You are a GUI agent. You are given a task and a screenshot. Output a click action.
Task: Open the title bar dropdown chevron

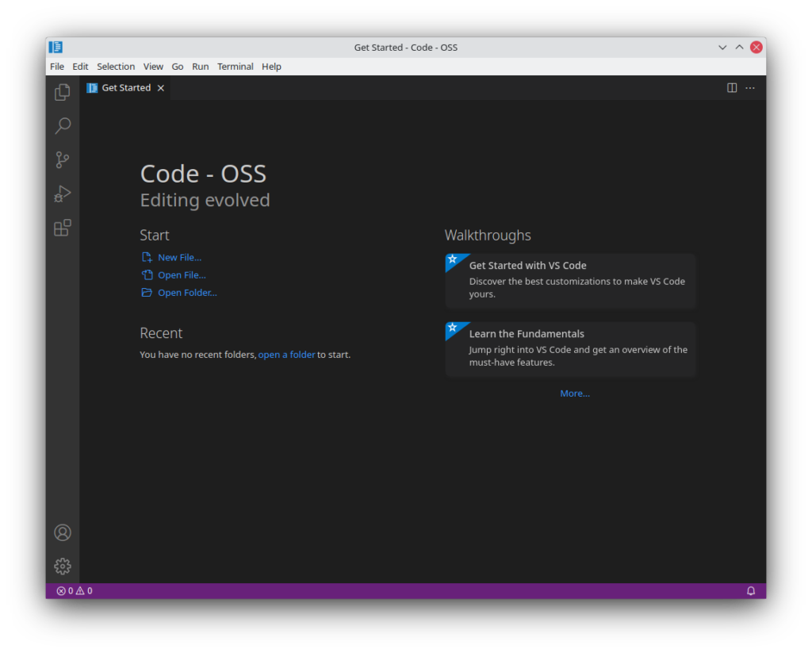722,47
